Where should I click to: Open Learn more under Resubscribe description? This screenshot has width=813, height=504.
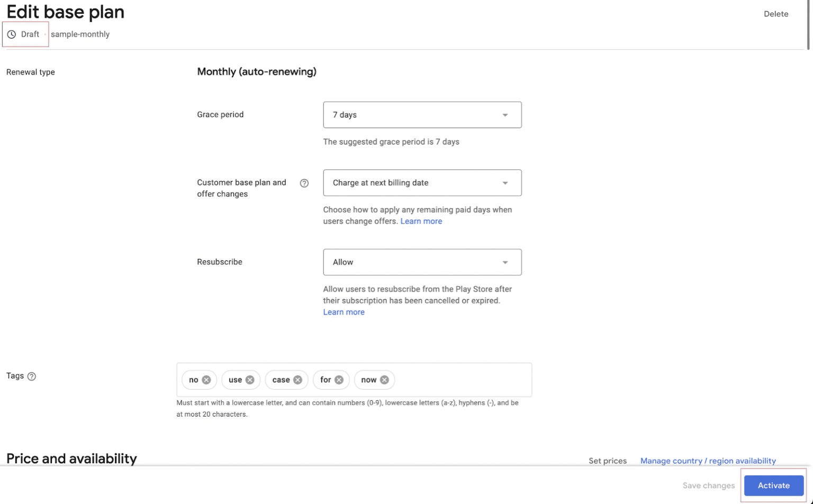click(x=344, y=312)
